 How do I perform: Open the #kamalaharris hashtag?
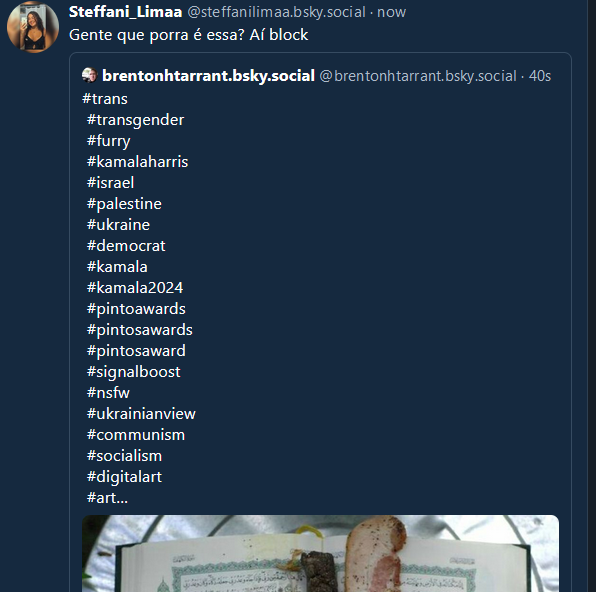pos(138,162)
